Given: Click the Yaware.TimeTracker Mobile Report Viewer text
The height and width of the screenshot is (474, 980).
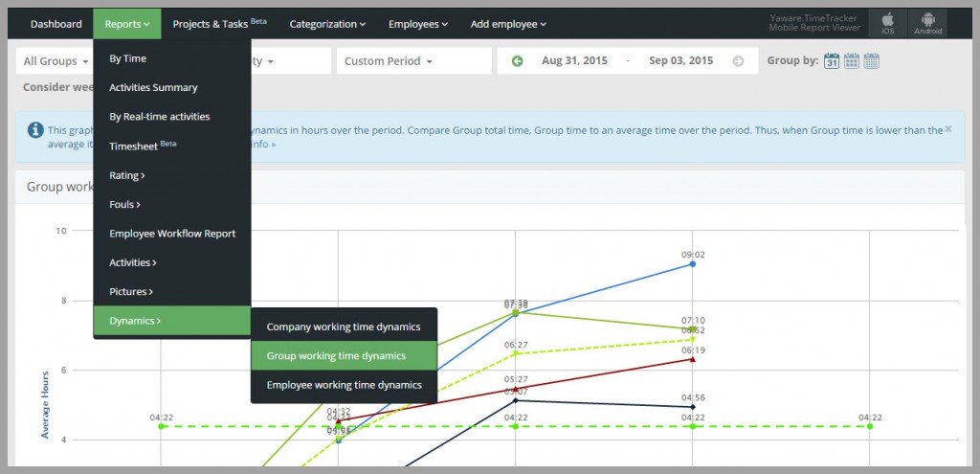Looking at the screenshot, I should (x=814, y=23).
